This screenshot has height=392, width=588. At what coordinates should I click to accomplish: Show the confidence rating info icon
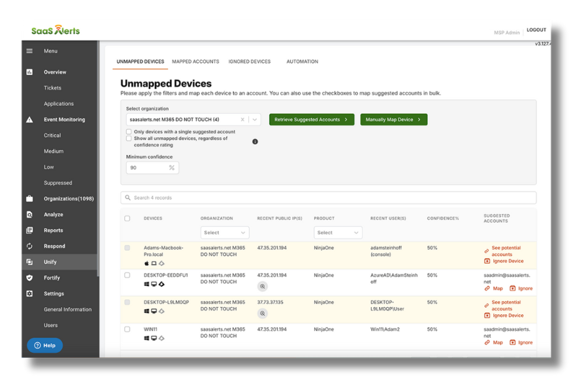point(255,141)
